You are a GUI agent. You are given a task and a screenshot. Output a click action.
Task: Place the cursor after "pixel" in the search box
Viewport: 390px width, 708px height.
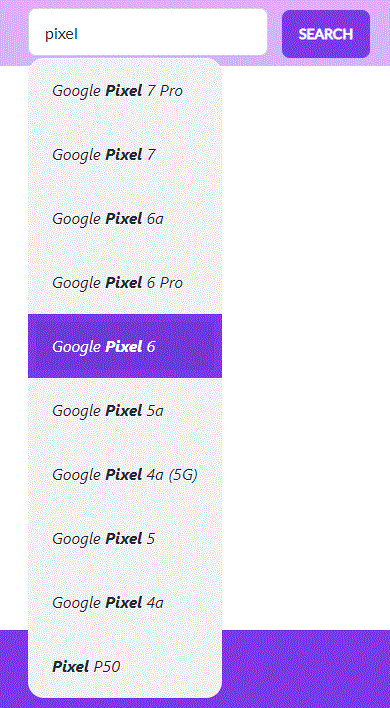coord(80,34)
